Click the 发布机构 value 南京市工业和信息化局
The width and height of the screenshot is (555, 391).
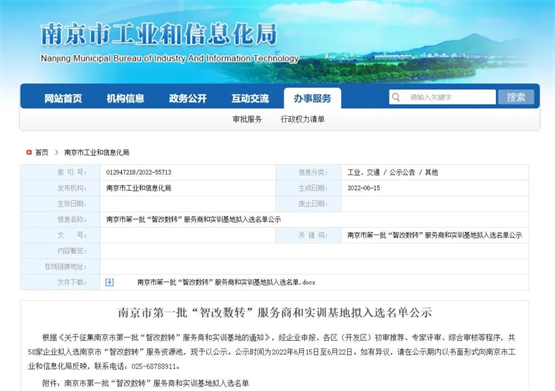click(x=139, y=188)
